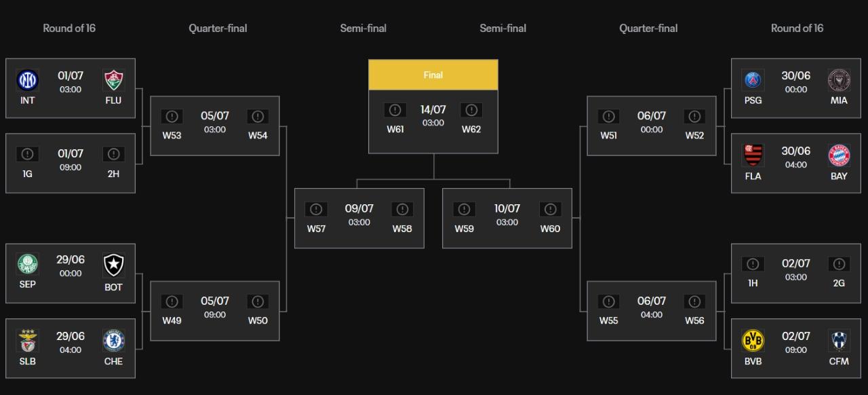Click the Benfica club crest
The width and height of the screenshot is (868, 395).
(x=28, y=341)
